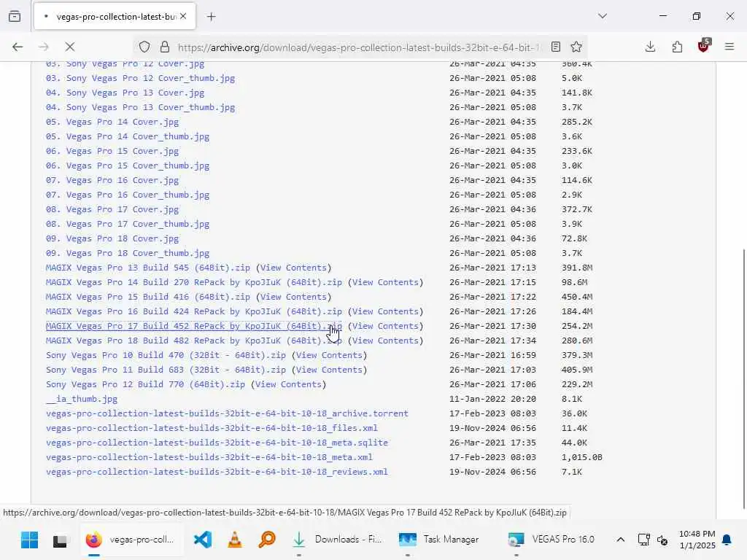
Task: Switch to Task Manager in taskbar
Action: pos(439,540)
